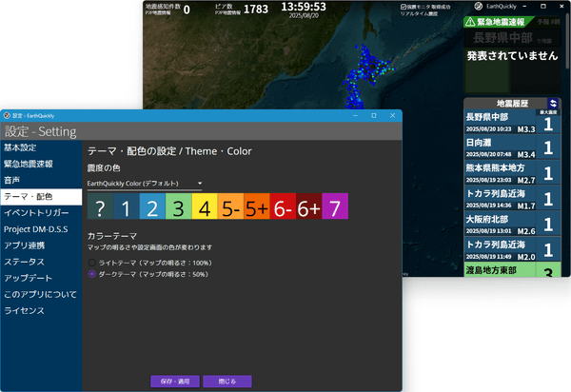Viewport: 571px width, 392px height.
Task: Click the 保存・適用 button
Action: point(175,382)
